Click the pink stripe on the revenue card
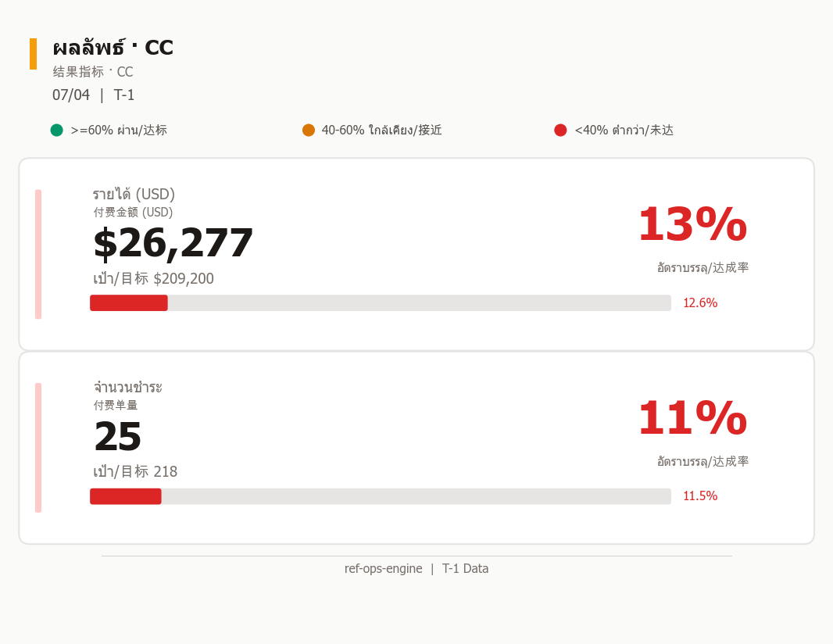The width and height of the screenshot is (833, 644). [x=38, y=254]
